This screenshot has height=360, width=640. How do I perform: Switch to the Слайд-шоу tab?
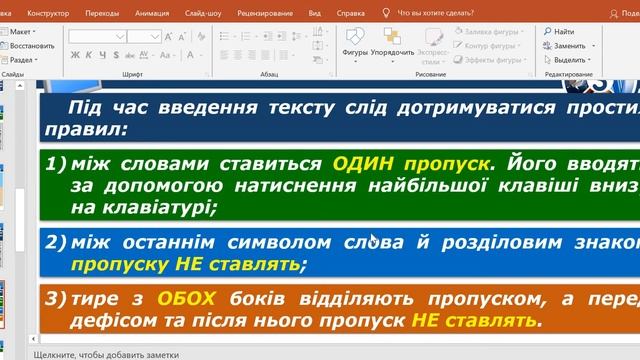click(x=203, y=13)
